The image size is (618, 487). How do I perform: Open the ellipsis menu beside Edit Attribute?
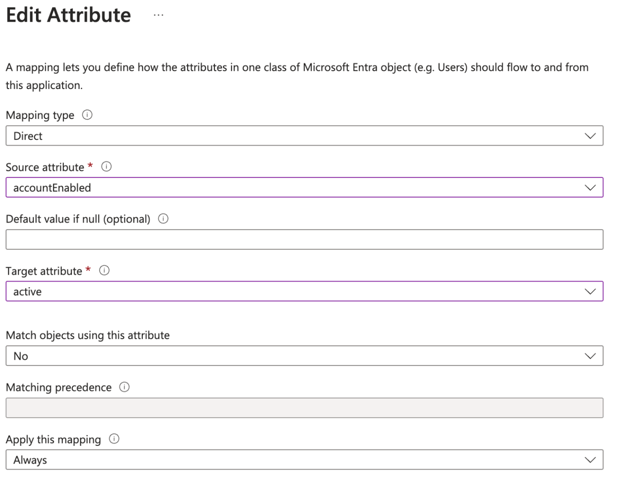point(158,15)
